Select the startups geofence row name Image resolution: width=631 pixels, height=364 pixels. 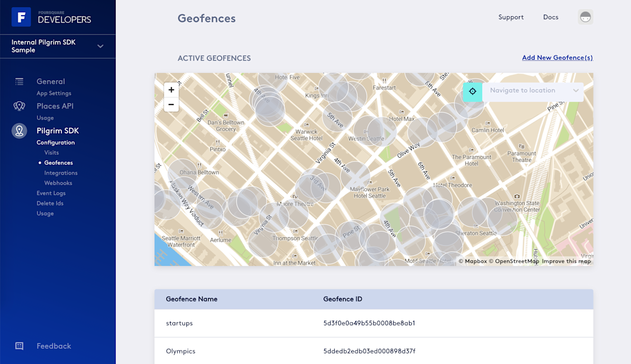[179, 323]
